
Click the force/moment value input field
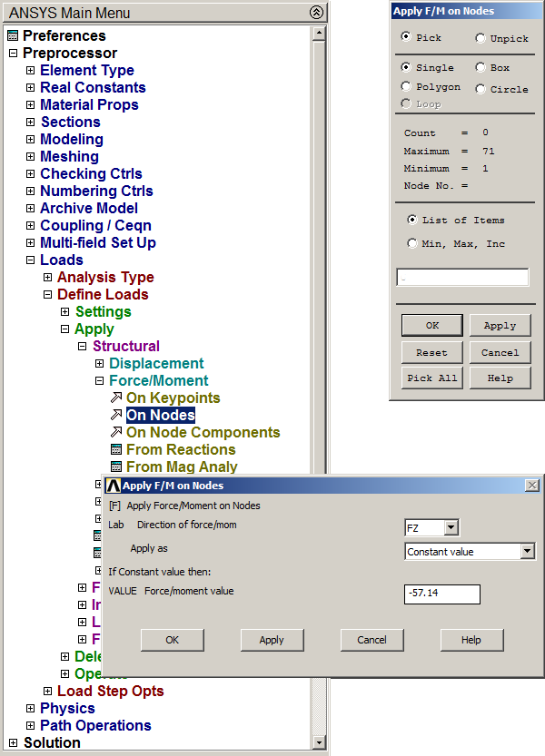pos(441,594)
